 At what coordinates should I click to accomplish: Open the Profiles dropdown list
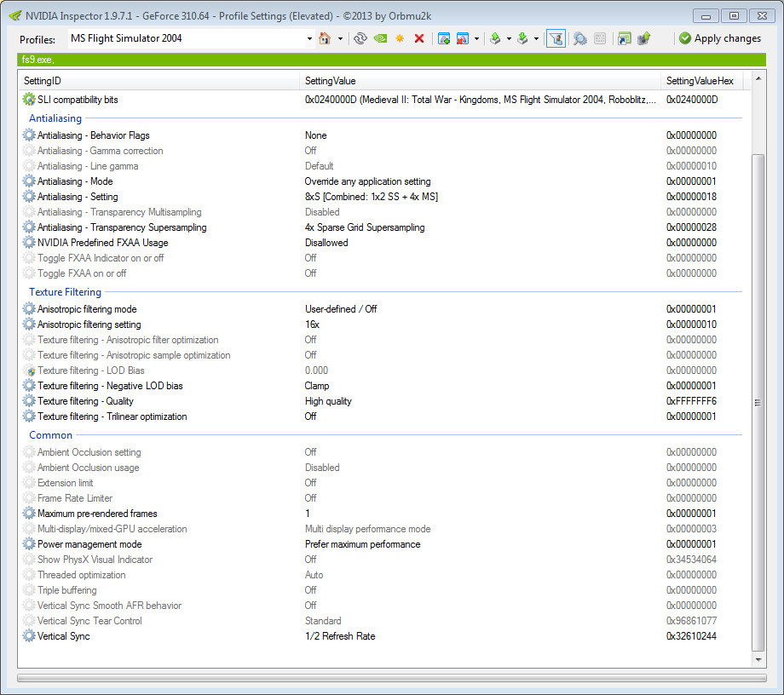309,38
